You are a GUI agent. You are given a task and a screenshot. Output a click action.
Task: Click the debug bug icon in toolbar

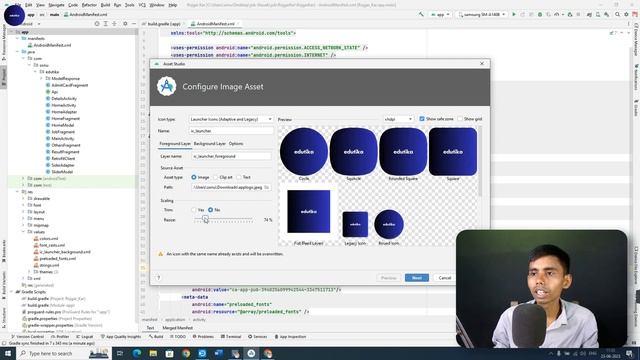click(x=540, y=14)
